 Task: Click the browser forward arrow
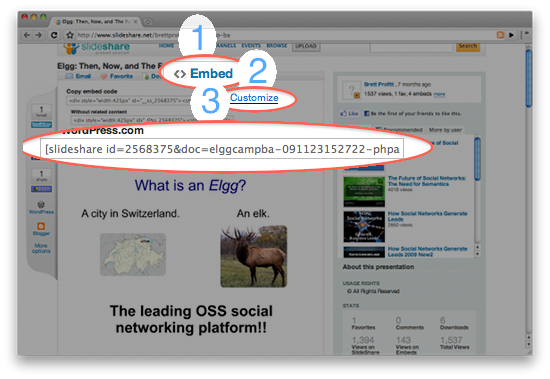(39, 35)
